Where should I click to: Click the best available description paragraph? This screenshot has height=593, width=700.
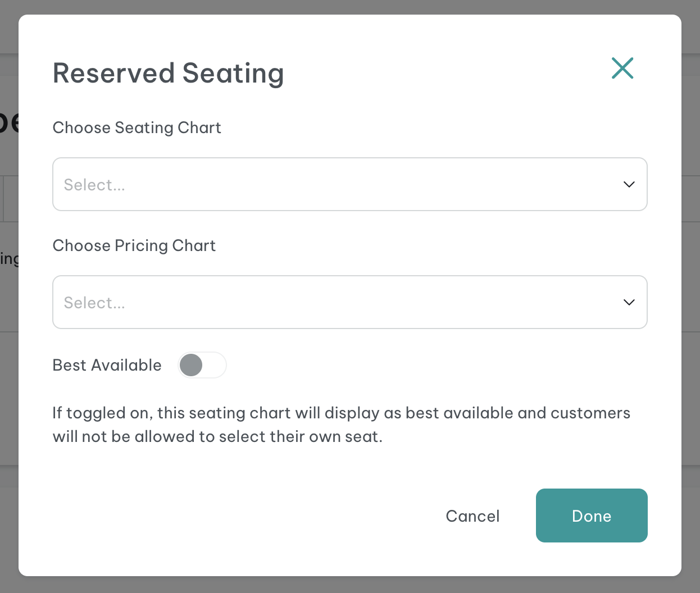[x=341, y=425]
